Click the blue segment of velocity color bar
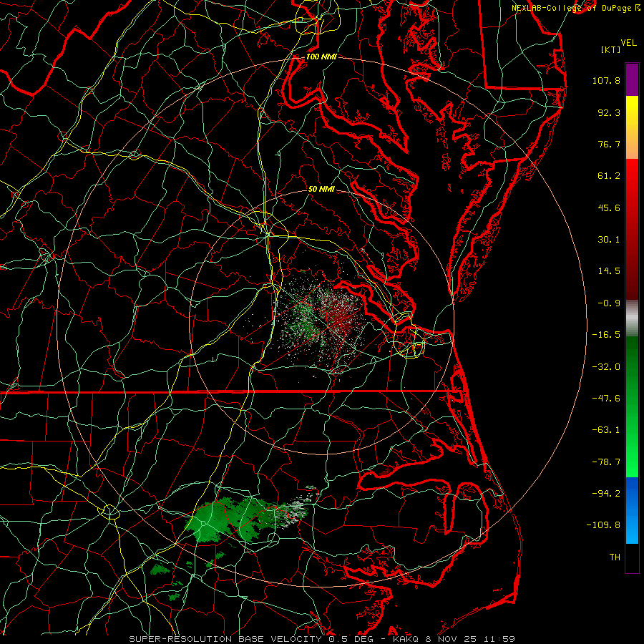 pos(632,510)
